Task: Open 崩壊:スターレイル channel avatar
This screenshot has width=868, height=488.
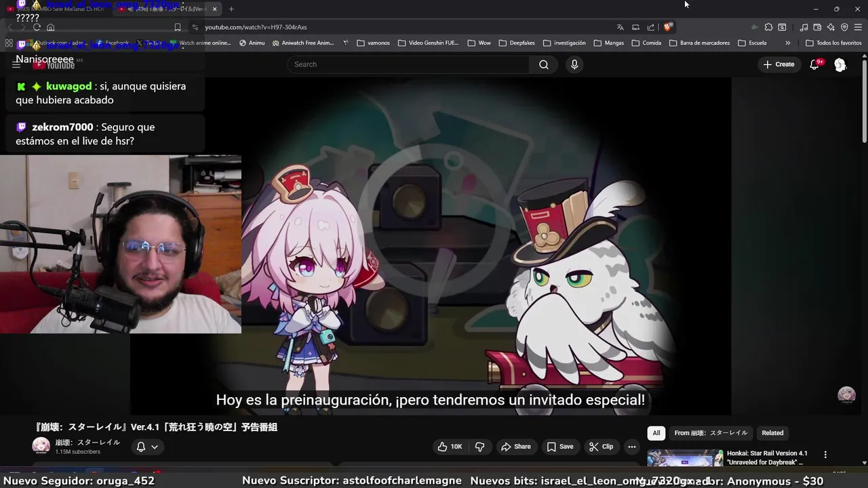Action: [41, 445]
